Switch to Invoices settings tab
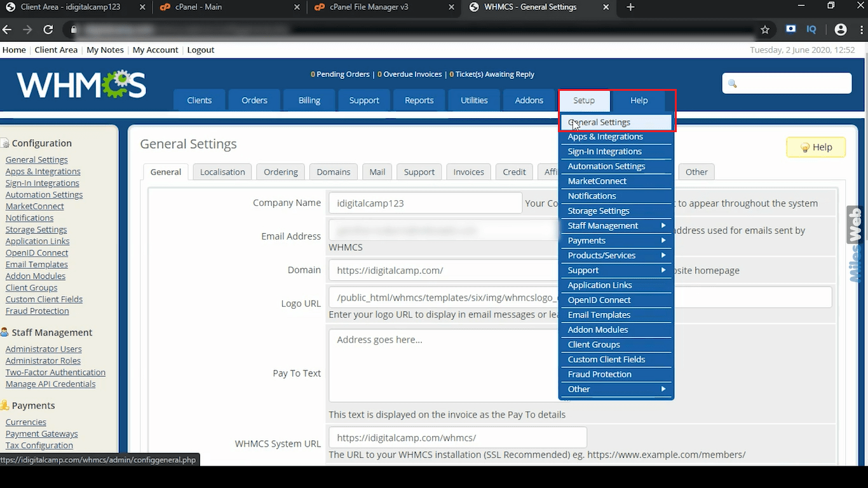The width and height of the screenshot is (868, 488). pos(469,172)
